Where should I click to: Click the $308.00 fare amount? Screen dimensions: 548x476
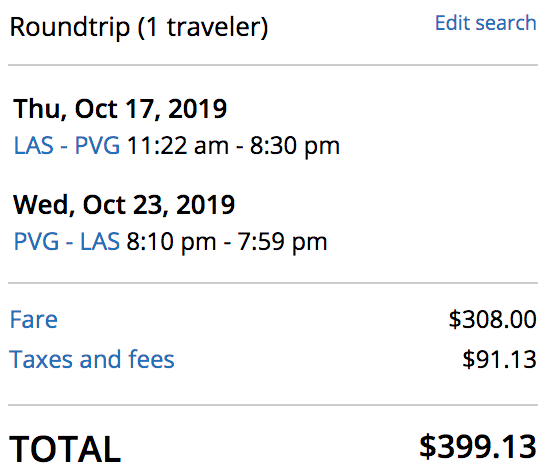[x=492, y=319]
